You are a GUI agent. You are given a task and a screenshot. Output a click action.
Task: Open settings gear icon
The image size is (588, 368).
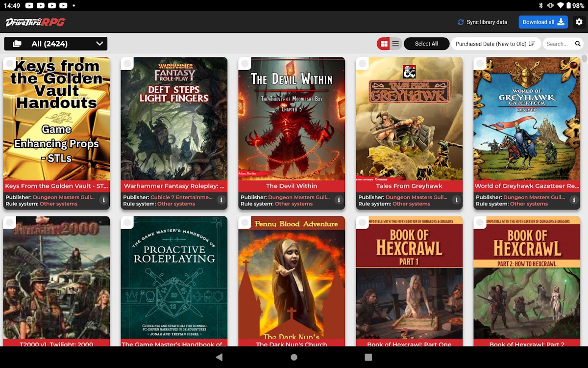(x=579, y=22)
